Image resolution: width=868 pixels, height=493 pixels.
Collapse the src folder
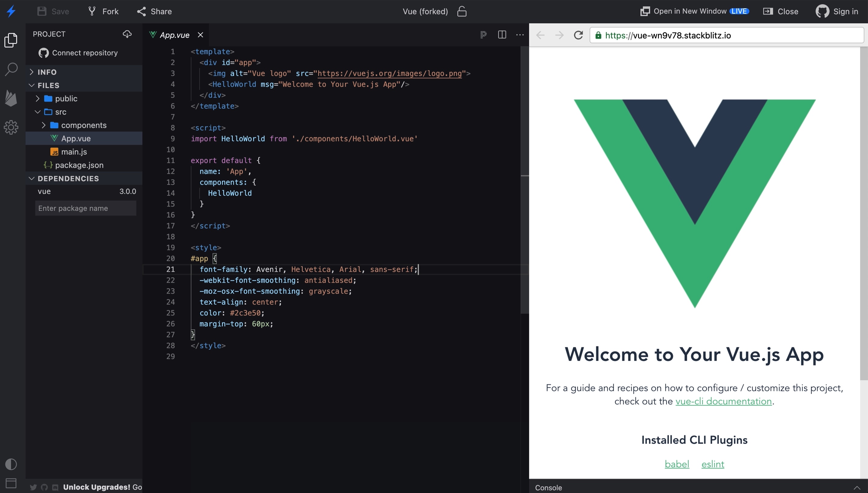click(84, 112)
